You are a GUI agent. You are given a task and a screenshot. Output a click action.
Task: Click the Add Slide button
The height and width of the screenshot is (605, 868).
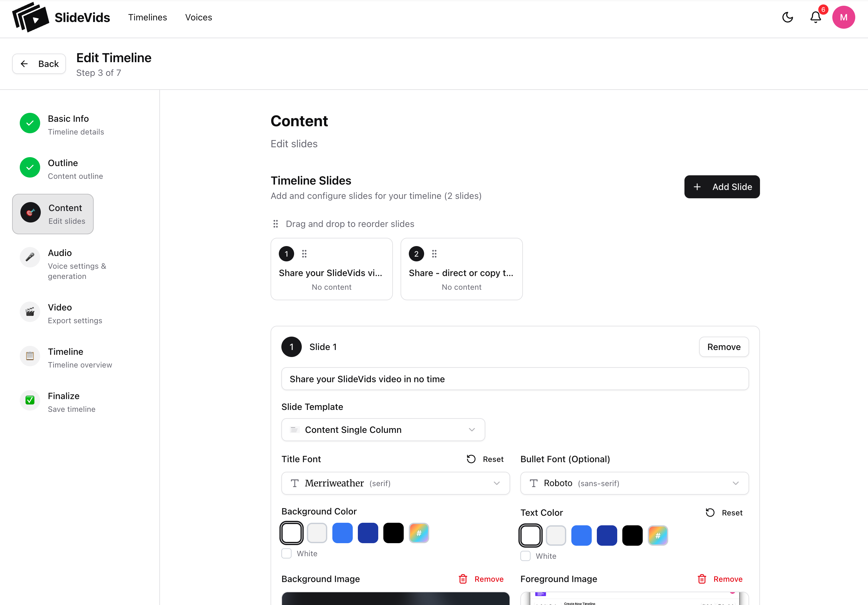tap(722, 187)
